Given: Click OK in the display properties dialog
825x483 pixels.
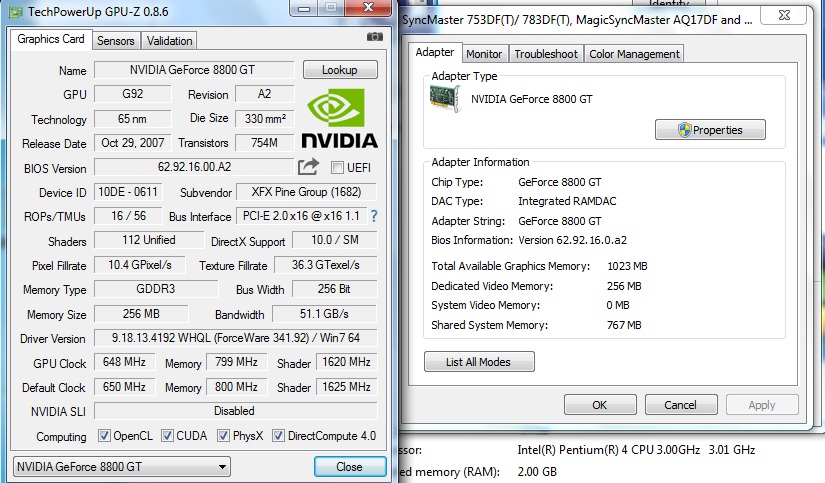Looking at the screenshot, I should (600, 405).
